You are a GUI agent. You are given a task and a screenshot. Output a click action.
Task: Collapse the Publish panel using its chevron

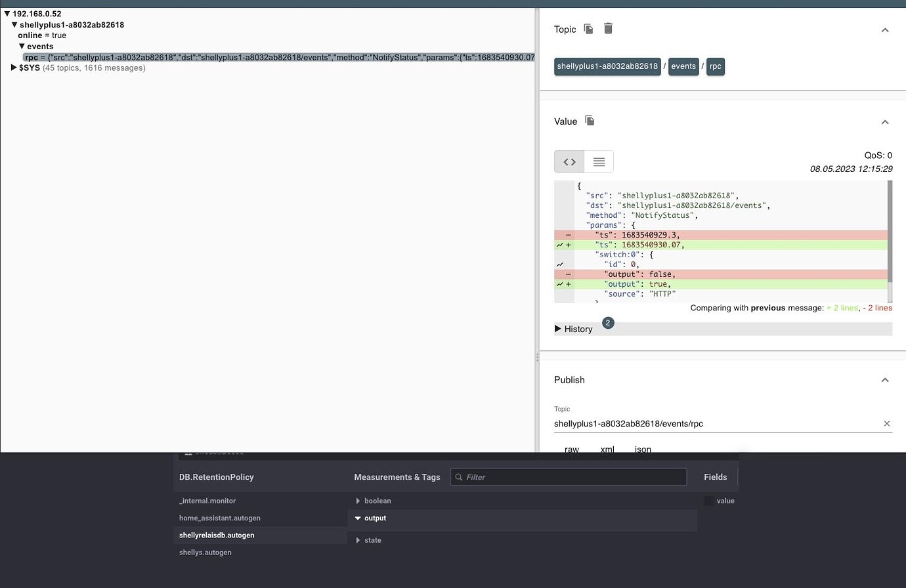pos(885,379)
